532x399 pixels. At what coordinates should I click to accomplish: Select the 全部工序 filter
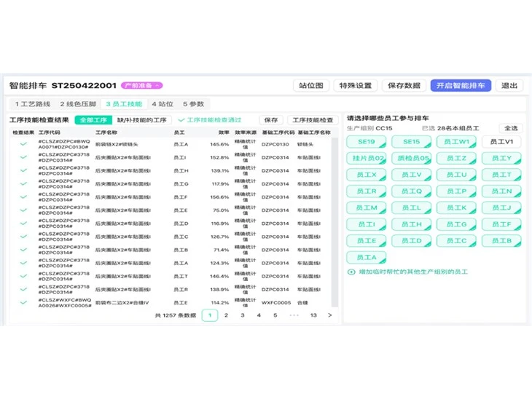[93, 120]
